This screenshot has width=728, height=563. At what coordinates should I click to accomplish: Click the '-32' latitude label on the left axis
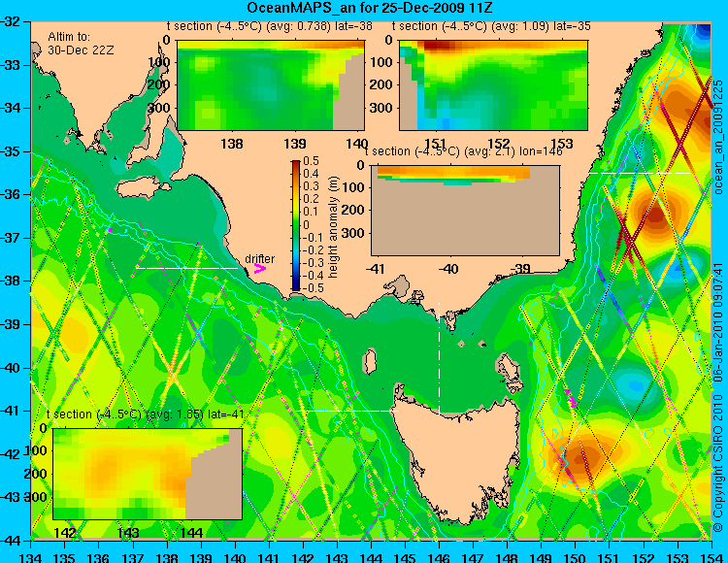pos(12,21)
